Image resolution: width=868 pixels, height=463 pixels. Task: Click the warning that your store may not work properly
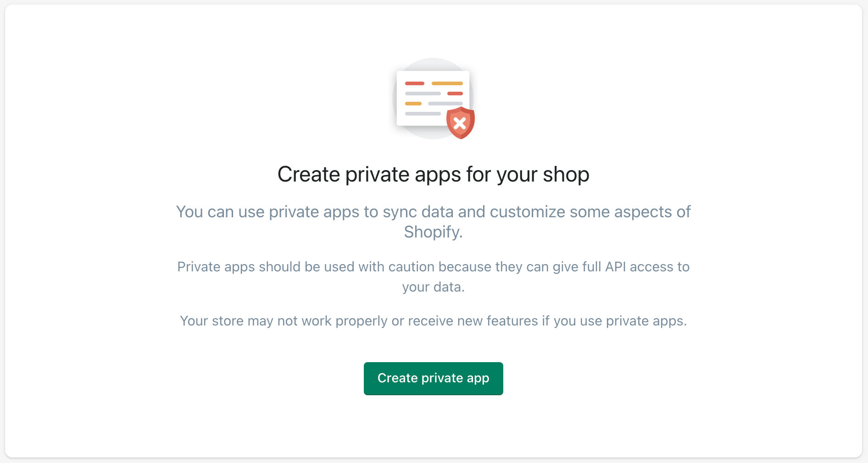433,321
